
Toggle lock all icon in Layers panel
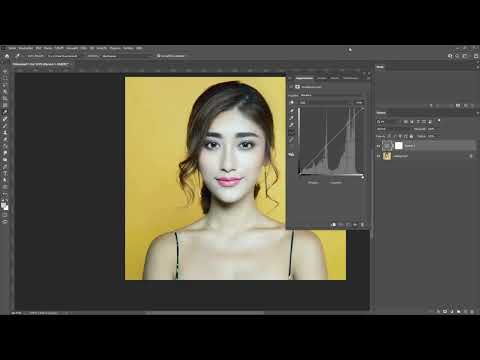click(x=411, y=136)
